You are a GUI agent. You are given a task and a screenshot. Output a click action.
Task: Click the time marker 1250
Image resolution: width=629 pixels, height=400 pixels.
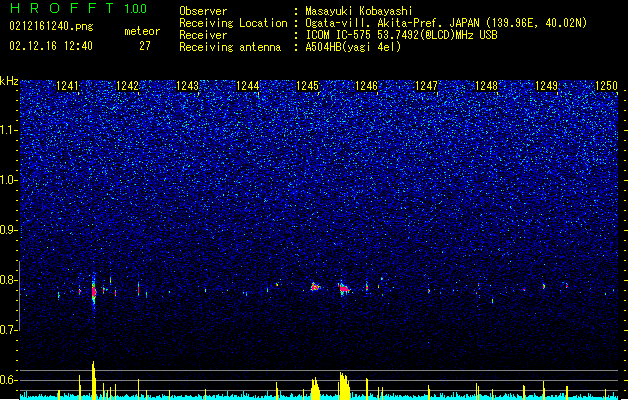[606, 86]
